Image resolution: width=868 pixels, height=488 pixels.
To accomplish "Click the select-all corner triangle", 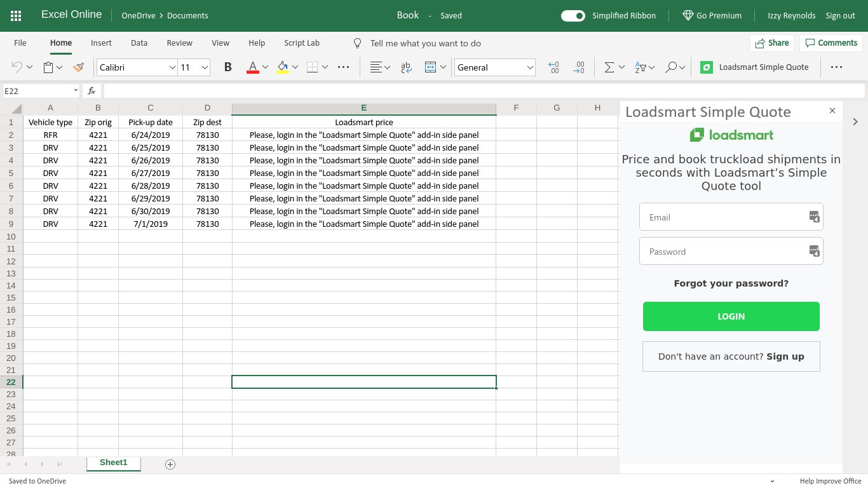I will (17, 109).
